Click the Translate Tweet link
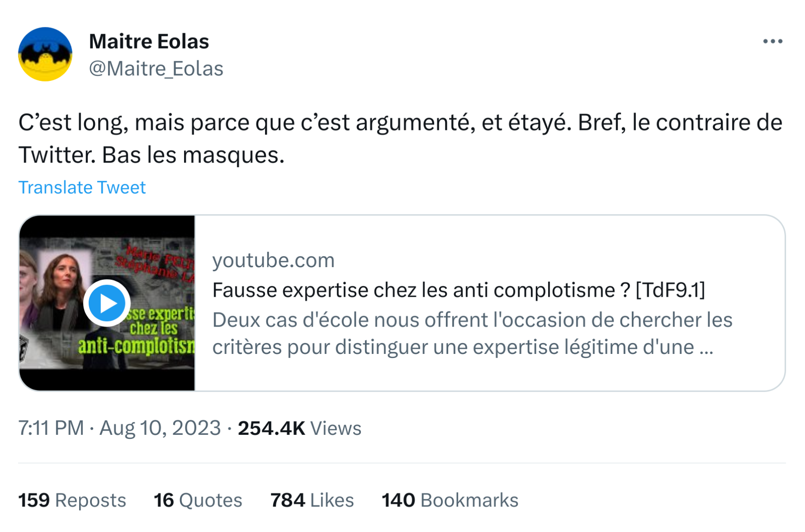The image size is (805, 532). pos(82,187)
